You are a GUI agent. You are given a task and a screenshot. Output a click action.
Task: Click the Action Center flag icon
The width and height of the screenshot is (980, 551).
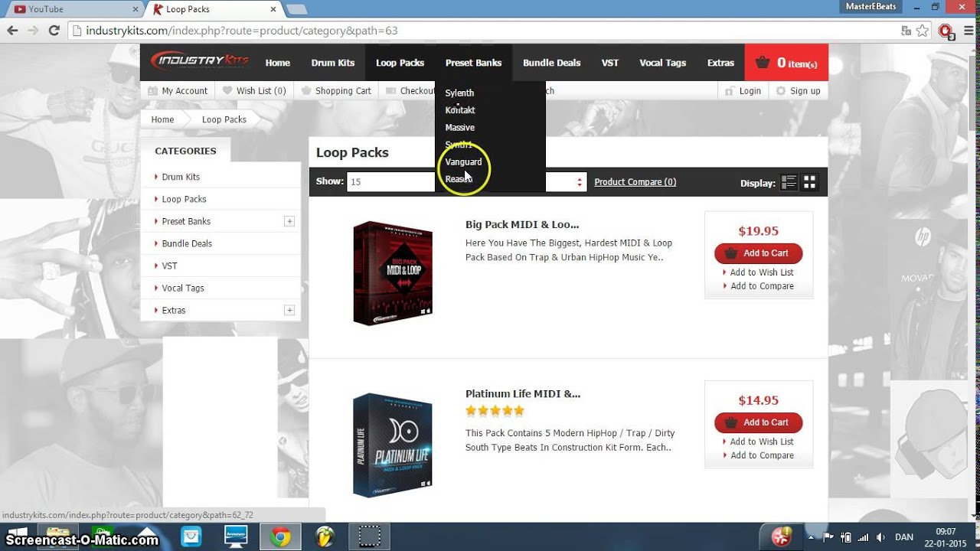coord(830,537)
